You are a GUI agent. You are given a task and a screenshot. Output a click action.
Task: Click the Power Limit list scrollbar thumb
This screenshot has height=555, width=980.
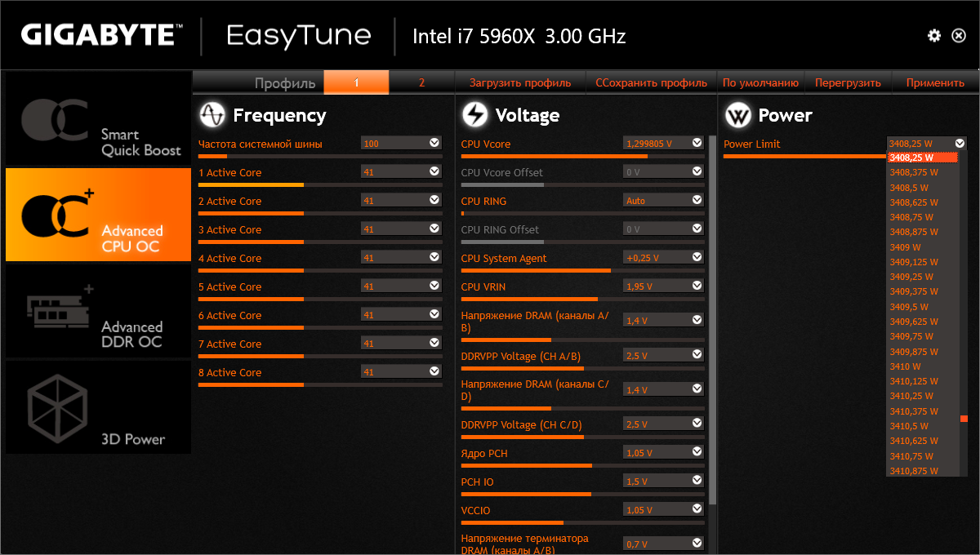(x=964, y=419)
